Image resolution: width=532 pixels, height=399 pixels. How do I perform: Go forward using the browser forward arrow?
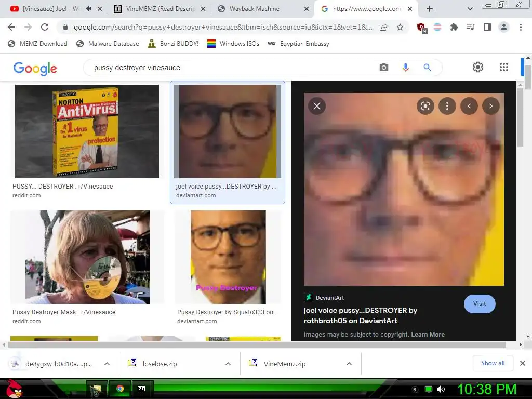[28, 27]
